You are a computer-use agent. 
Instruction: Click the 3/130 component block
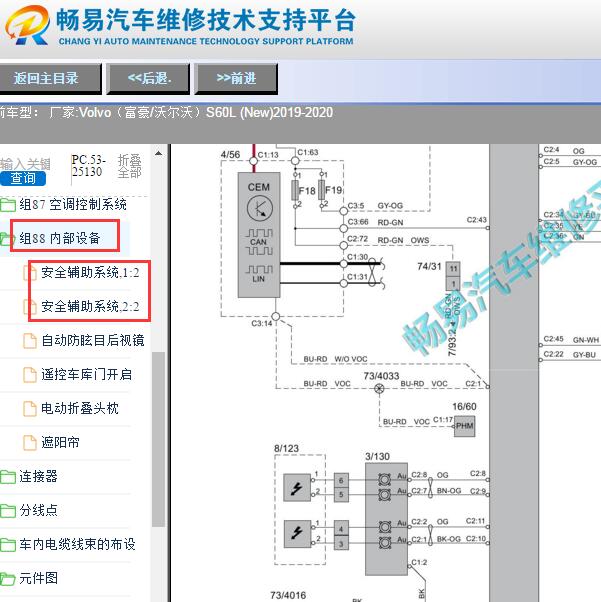pyautogui.click(x=386, y=519)
